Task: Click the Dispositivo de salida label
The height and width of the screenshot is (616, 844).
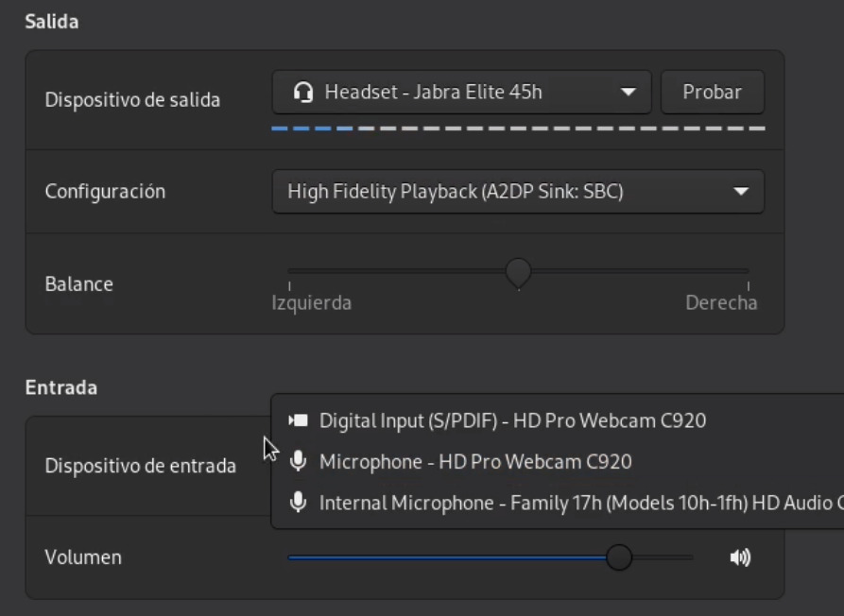Action: tap(132, 100)
